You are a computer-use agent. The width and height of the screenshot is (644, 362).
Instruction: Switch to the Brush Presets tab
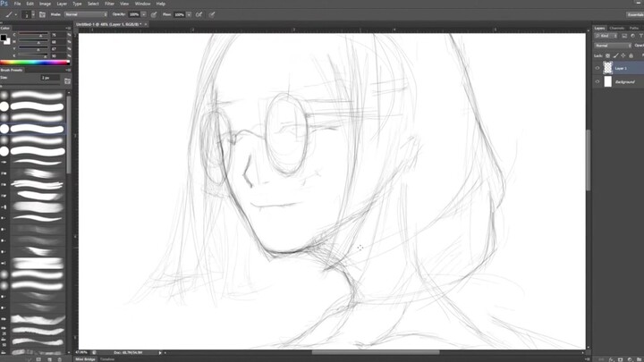point(12,70)
